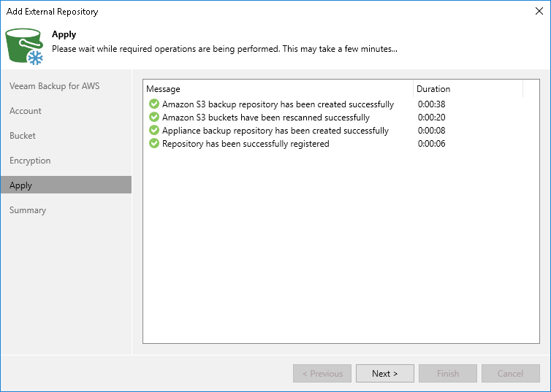The image size is (551, 392).
Task: Sort by the Message column header
Action: [278, 89]
